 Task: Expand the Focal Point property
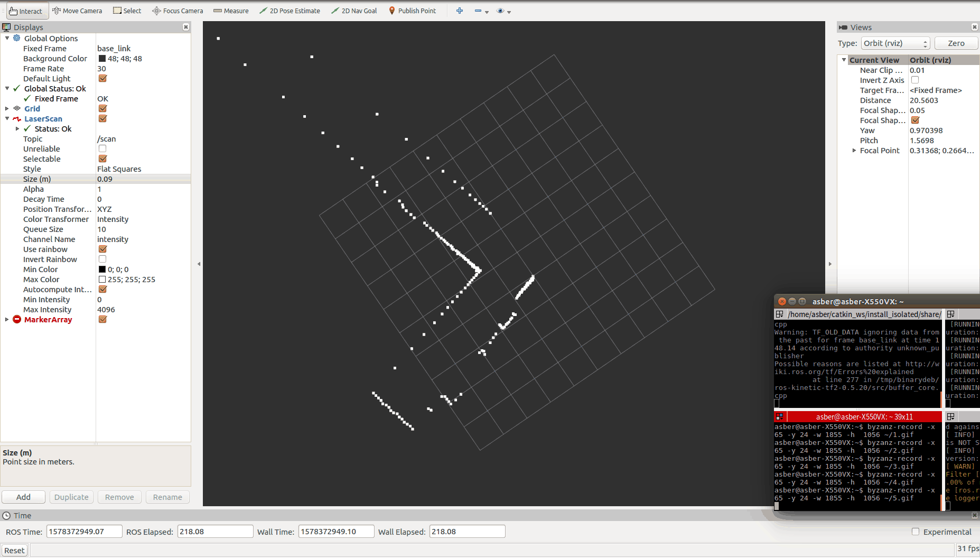(854, 150)
